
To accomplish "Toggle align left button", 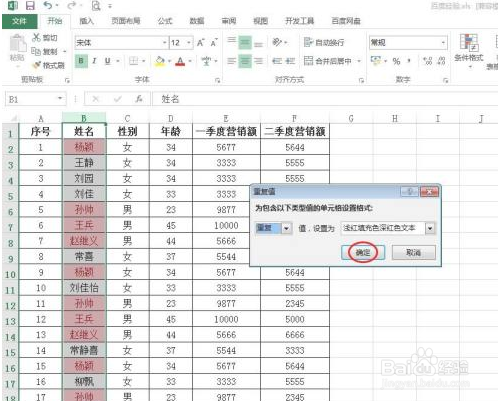I will [x=231, y=61].
